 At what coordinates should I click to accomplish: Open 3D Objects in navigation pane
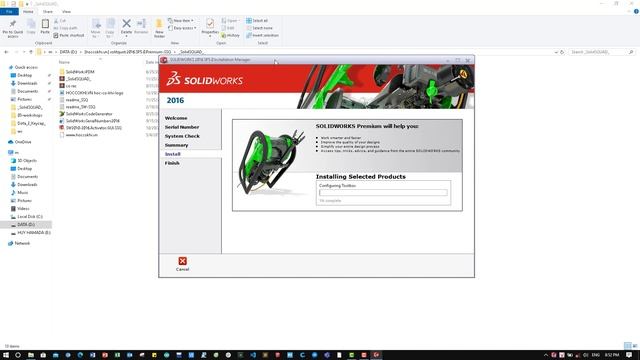click(24, 161)
